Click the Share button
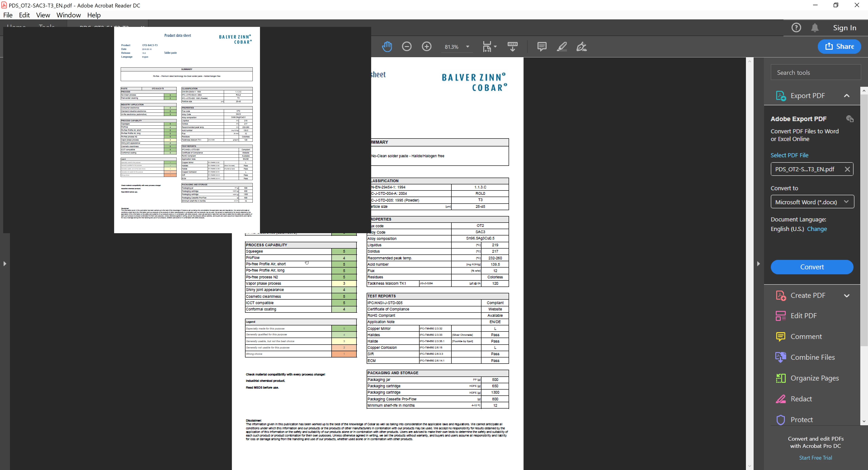Image resolution: width=868 pixels, height=470 pixels. point(839,47)
